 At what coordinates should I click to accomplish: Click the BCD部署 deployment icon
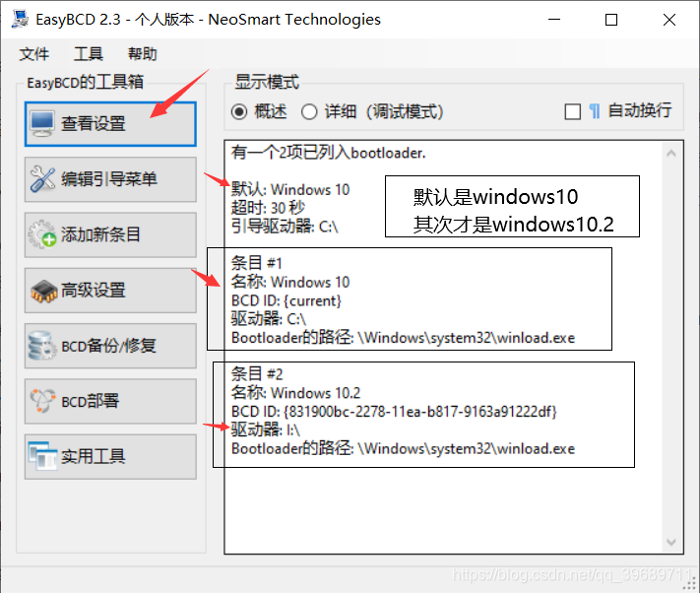[42, 401]
